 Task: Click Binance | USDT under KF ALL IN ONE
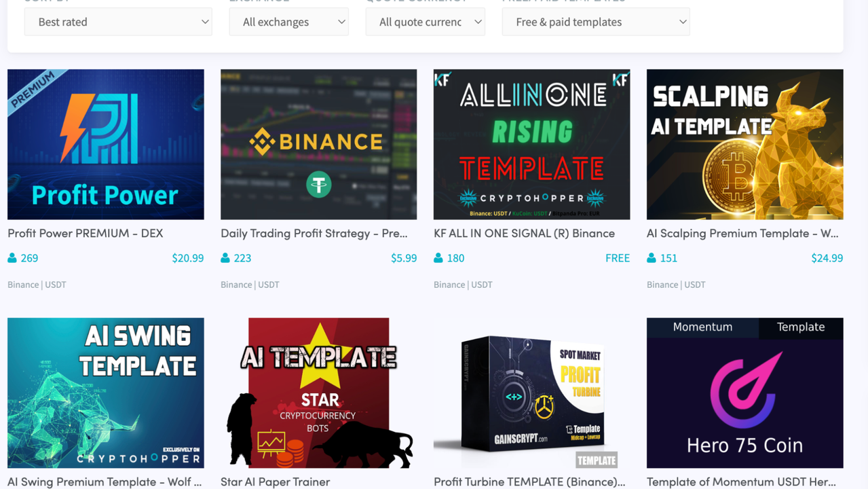tap(463, 285)
